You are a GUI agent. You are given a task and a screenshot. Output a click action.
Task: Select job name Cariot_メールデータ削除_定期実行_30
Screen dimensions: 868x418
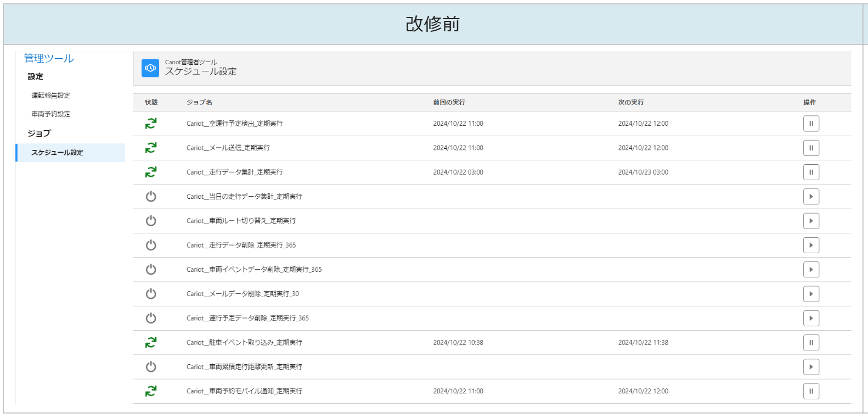pyautogui.click(x=243, y=294)
